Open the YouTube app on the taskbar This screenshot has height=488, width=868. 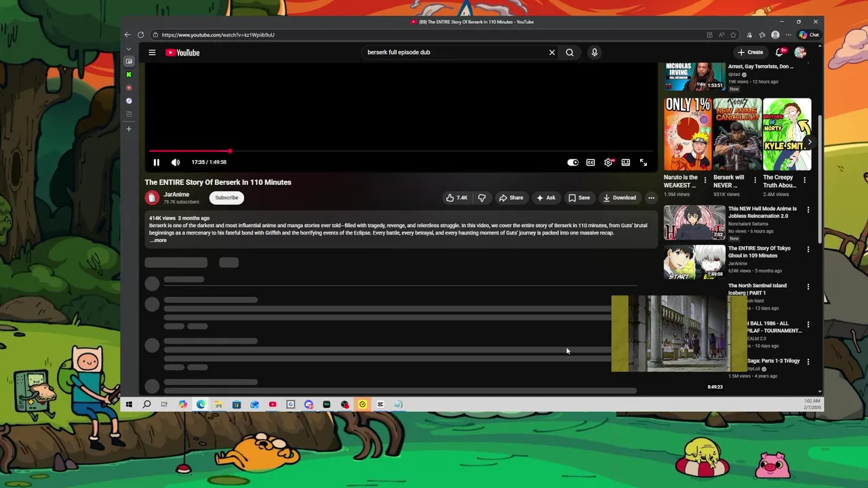point(273,405)
